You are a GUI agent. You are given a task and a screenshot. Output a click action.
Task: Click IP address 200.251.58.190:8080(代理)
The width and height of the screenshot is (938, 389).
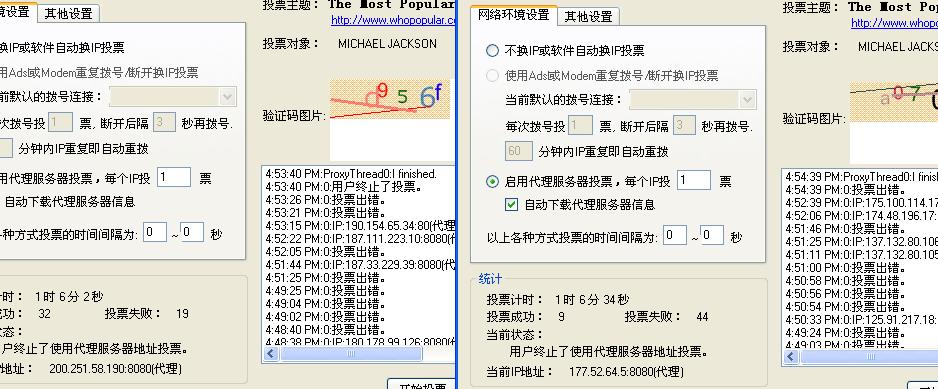pyautogui.click(x=115, y=369)
